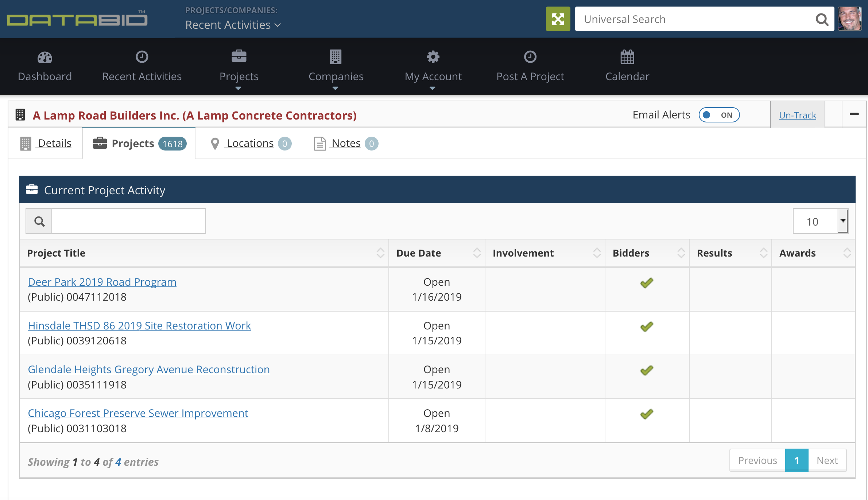Sort by Due Date column

437,253
